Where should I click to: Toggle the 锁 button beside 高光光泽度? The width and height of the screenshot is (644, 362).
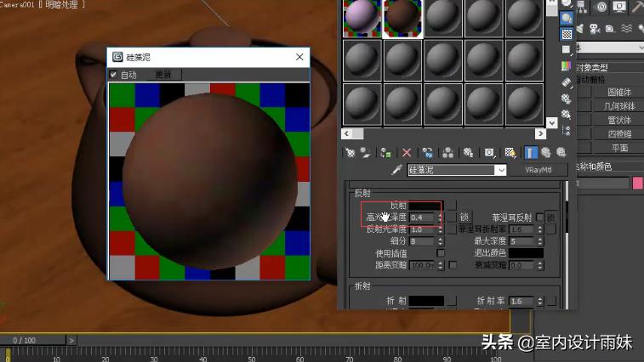(464, 218)
